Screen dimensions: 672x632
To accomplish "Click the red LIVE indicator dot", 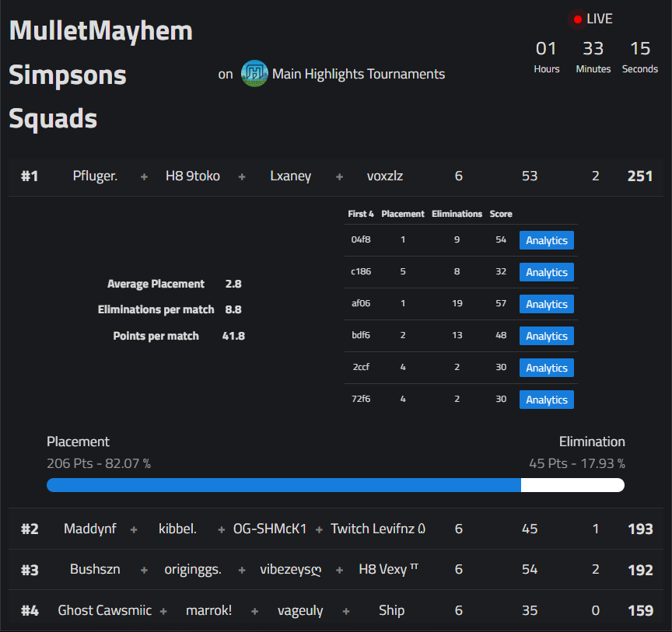I will pos(577,19).
